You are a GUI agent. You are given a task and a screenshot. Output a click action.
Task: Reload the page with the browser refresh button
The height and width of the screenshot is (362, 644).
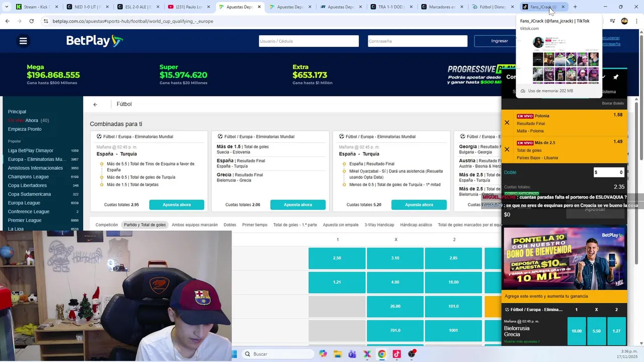(x=31, y=21)
